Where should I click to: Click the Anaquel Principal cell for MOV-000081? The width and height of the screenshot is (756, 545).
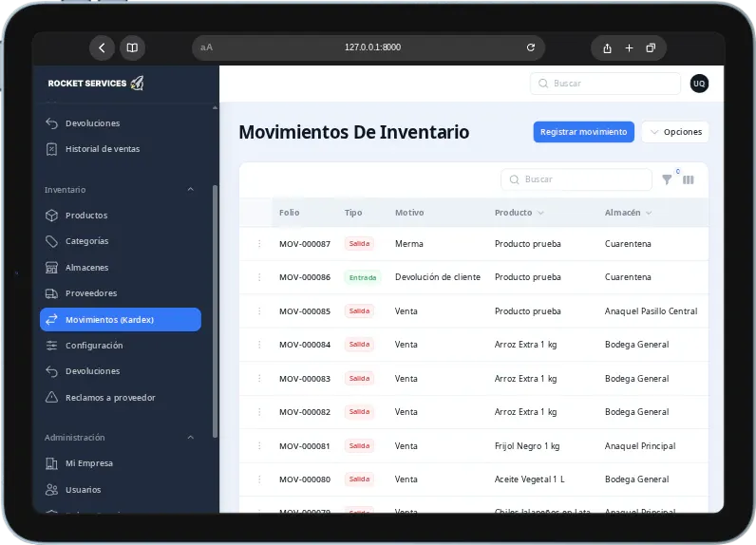coord(640,446)
